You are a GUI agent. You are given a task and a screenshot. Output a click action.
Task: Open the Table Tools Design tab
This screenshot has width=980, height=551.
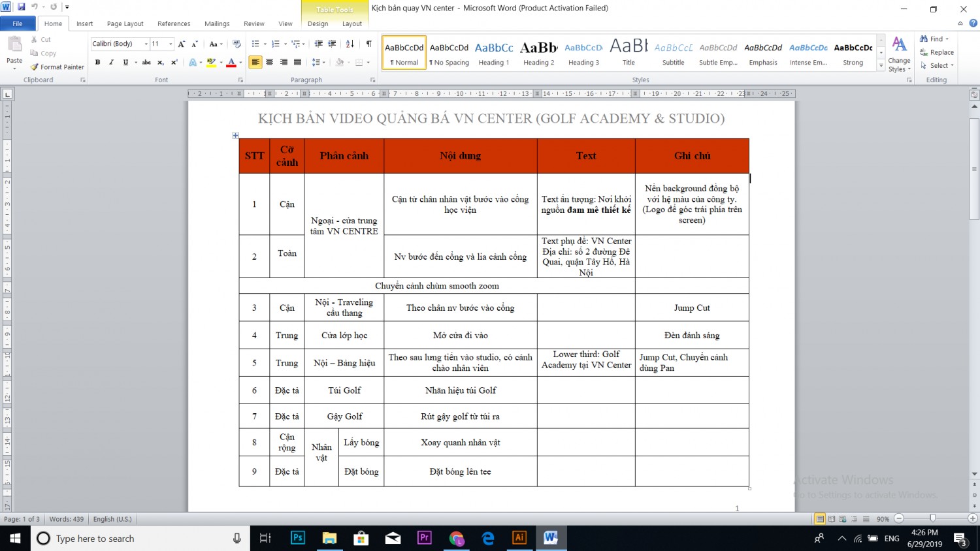(318, 24)
